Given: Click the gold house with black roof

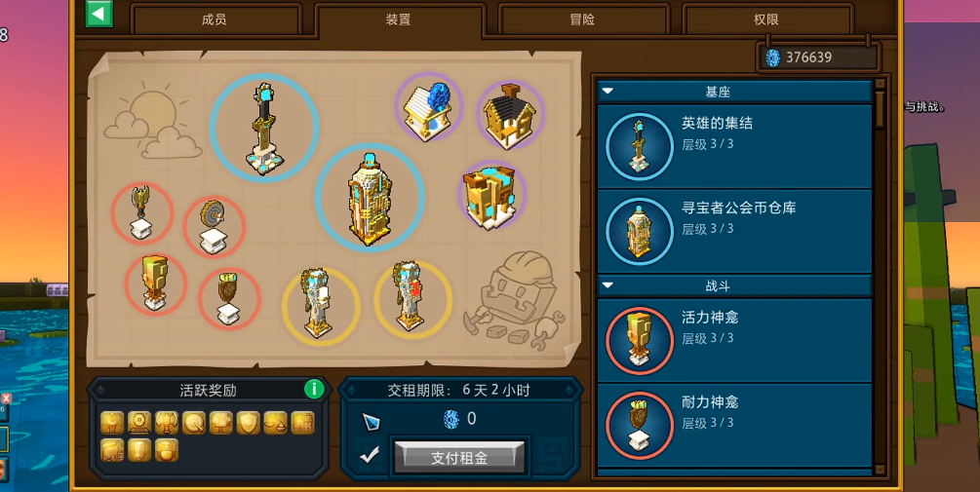Looking at the screenshot, I should (x=511, y=115).
